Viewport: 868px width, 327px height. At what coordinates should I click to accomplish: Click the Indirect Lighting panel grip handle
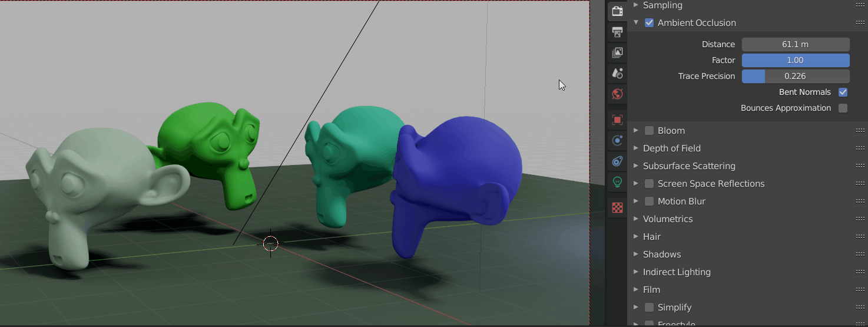coord(860,272)
